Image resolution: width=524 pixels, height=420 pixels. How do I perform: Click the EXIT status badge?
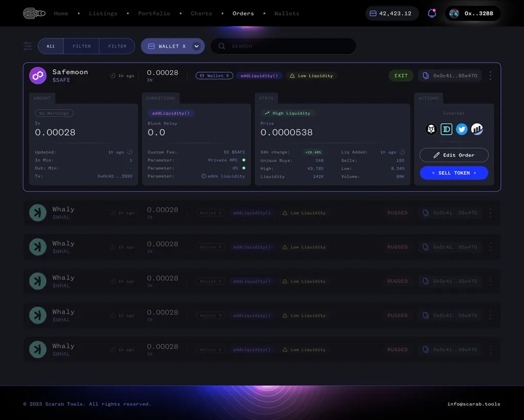[401, 76]
